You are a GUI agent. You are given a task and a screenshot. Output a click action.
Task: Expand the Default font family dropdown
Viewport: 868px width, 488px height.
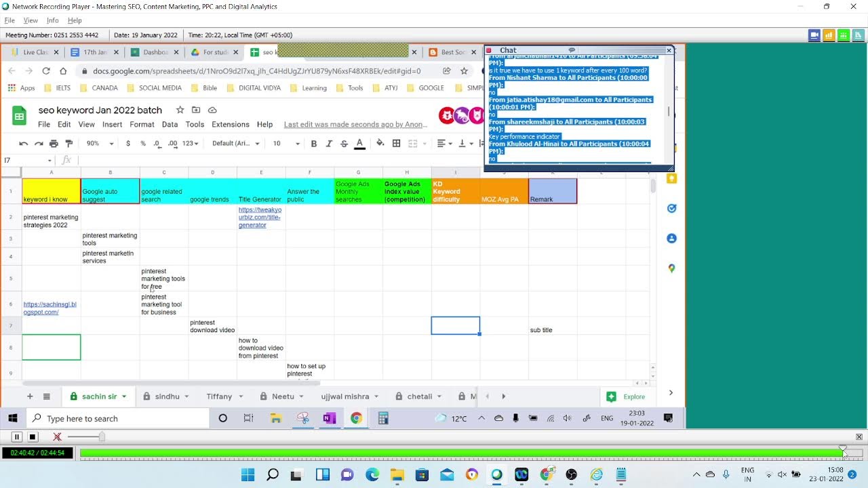click(x=237, y=144)
